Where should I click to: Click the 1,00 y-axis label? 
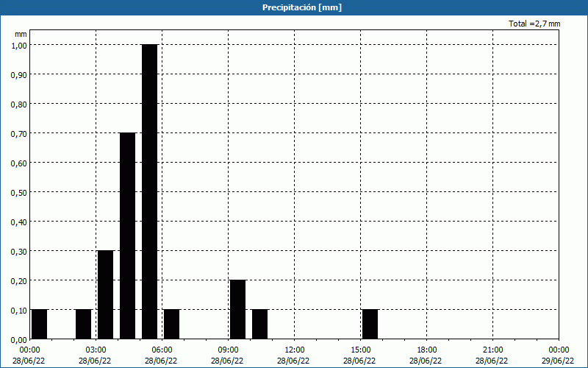tap(19, 45)
